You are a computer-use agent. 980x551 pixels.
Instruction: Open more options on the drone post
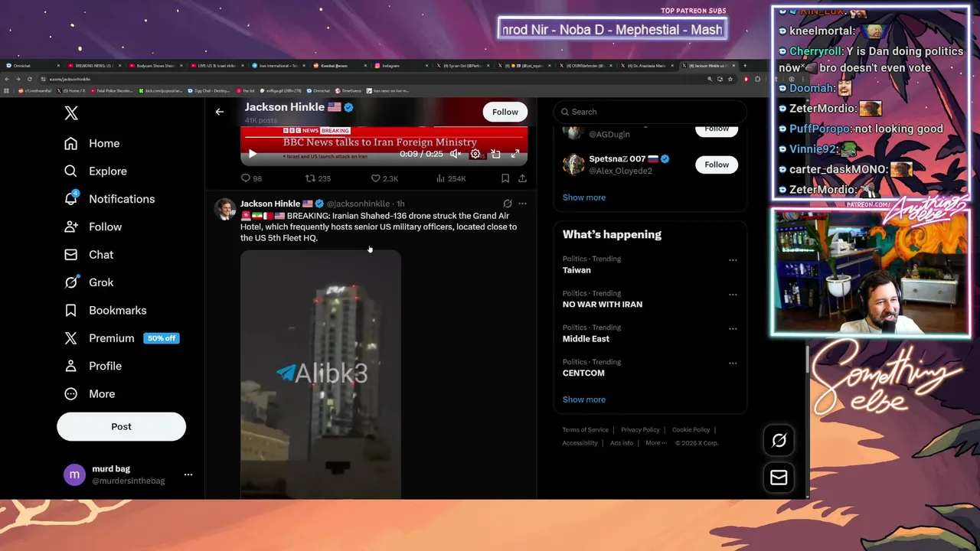[522, 204]
